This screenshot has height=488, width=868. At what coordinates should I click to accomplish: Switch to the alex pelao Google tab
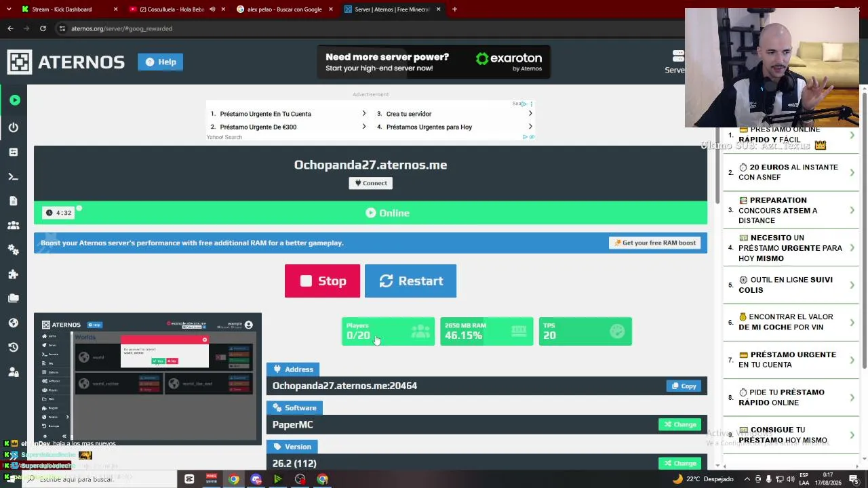click(x=284, y=9)
